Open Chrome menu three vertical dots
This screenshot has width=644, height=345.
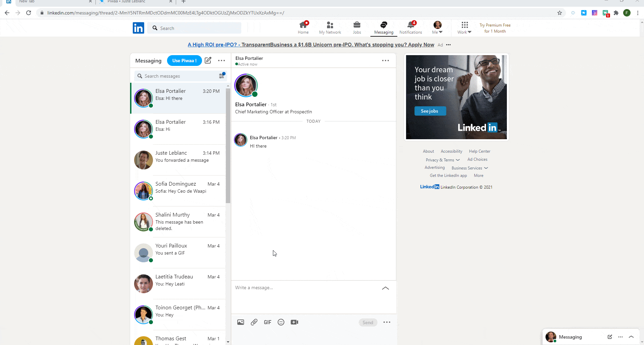pyautogui.click(x=638, y=13)
